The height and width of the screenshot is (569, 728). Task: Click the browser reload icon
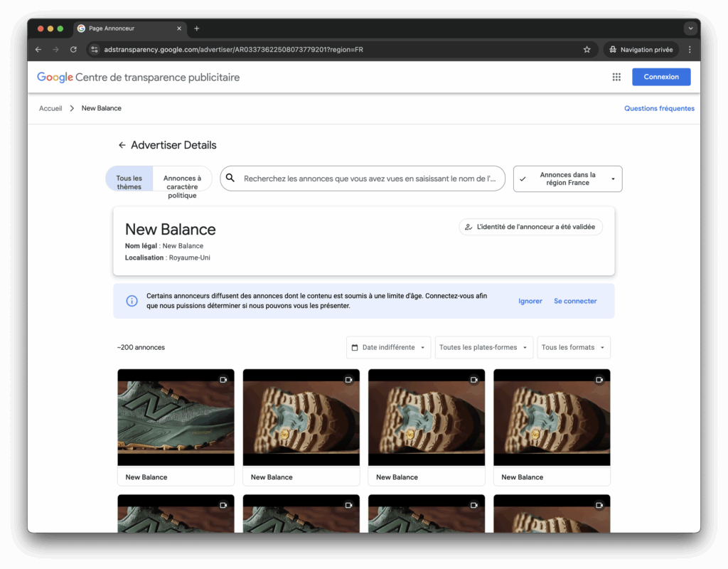(x=73, y=50)
